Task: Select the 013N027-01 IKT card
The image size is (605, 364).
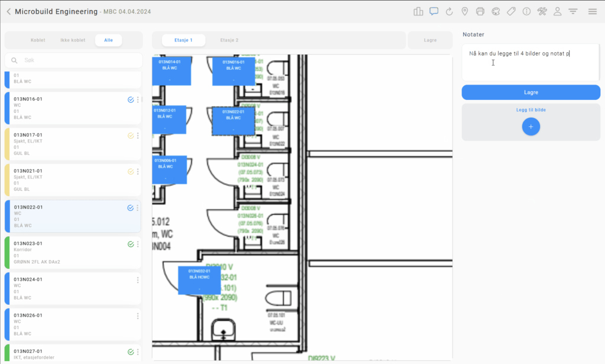Action: [x=73, y=353]
